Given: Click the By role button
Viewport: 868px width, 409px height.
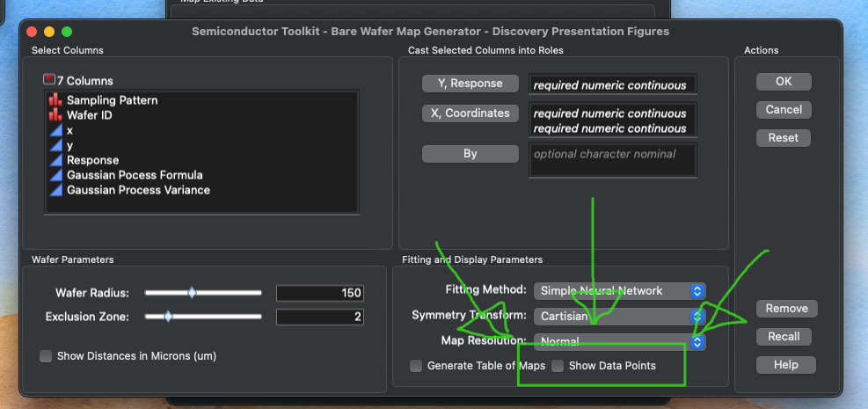Looking at the screenshot, I should click(x=470, y=154).
